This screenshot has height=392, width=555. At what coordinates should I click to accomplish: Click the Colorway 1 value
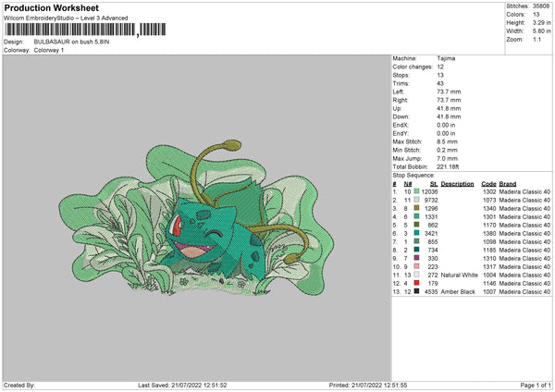point(51,49)
